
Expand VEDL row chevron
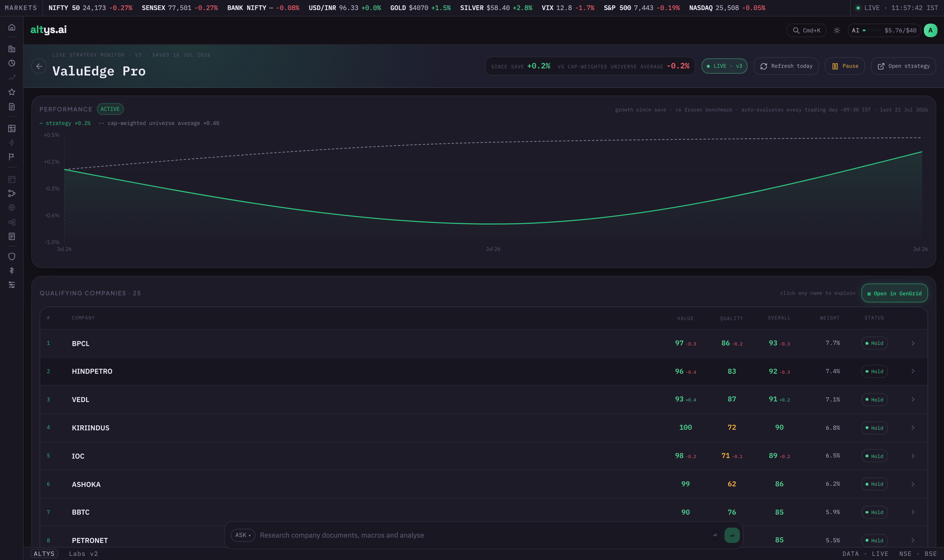(x=913, y=400)
